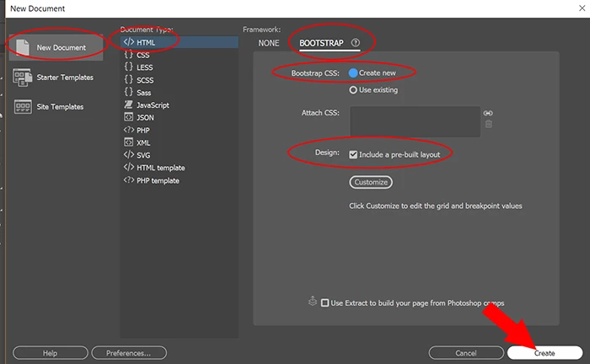
Task: Click the Starter Templates layout icon
Action: pyautogui.click(x=22, y=77)
